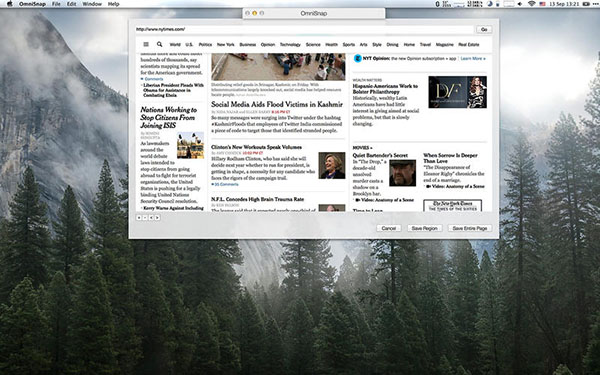Select the Style section tab
600x375 pixels.
pos(377,44)
